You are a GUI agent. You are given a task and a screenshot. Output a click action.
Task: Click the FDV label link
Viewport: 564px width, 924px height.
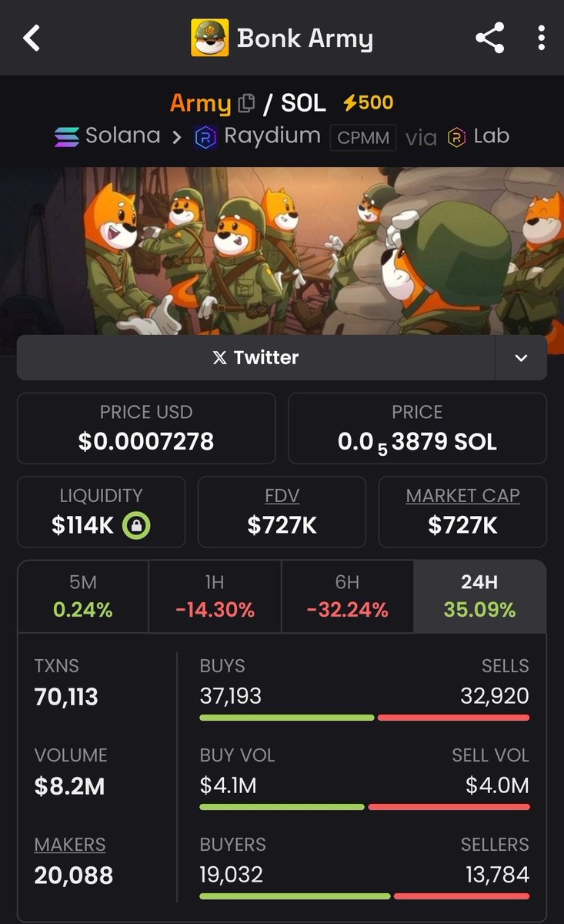[x=281, y=495]
